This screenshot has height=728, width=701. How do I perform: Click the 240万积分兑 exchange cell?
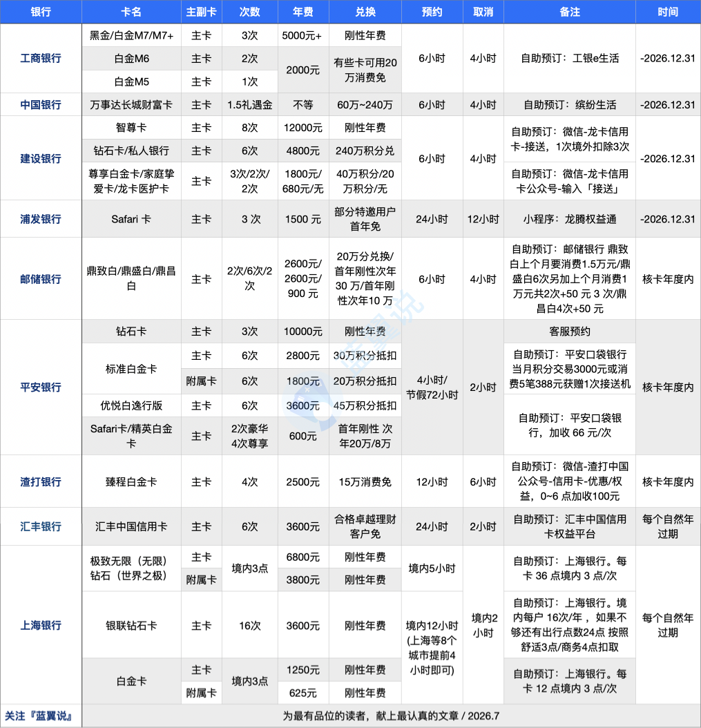click(x=365, y=151)
